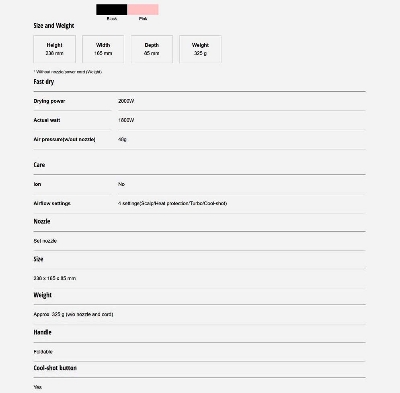400x393 pixels.
Task: Click the Nozzle section heading
Action: click(x=42, y=221)
